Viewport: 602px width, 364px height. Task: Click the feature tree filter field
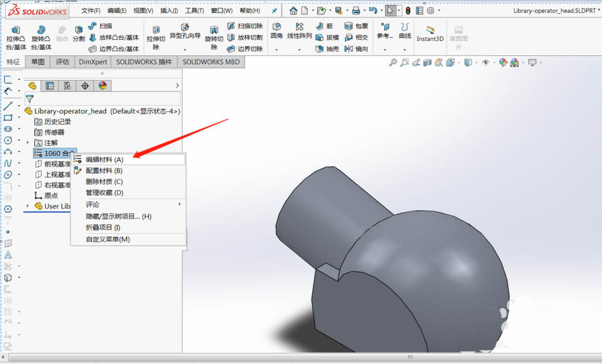click(x=102, y=99)
